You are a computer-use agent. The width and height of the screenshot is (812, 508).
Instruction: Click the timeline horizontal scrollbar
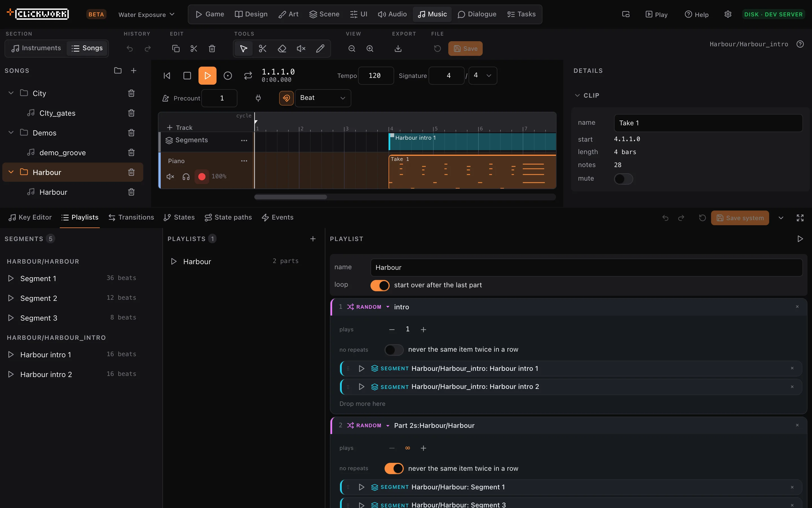(x=291, y=197)
